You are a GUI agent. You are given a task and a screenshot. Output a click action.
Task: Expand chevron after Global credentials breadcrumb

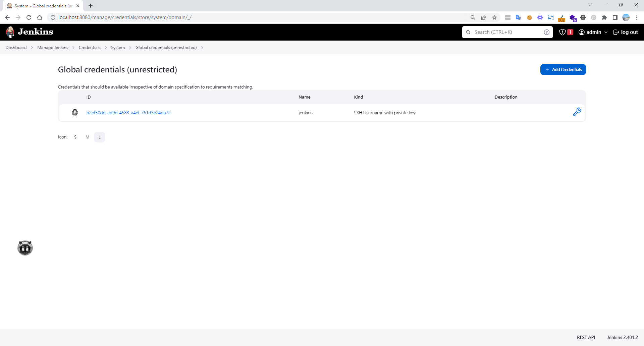tap(202, 48)
